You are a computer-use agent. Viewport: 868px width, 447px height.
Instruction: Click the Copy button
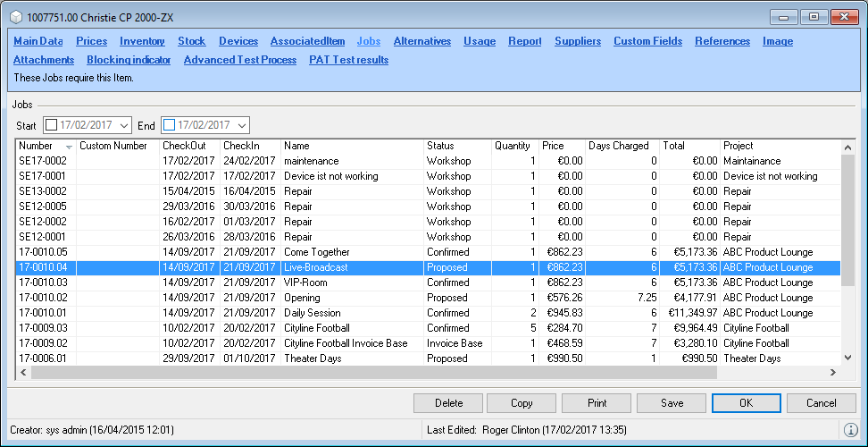[x=522, y=403]
